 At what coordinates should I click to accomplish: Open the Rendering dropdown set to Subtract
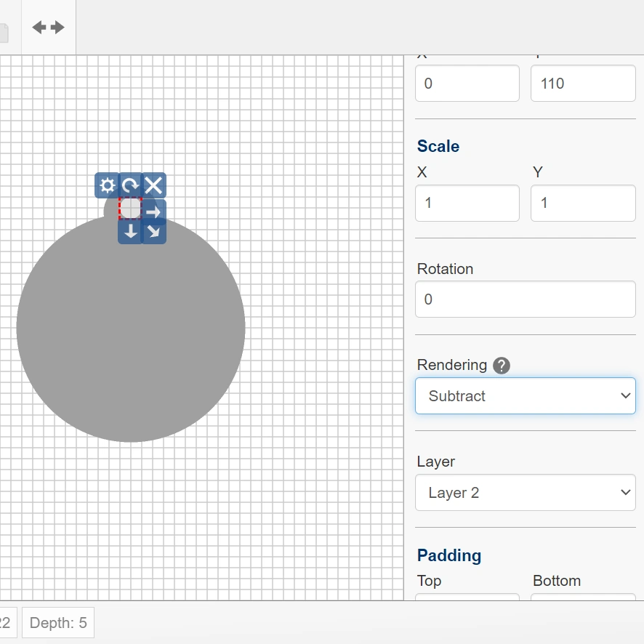(x=525, y=396)
